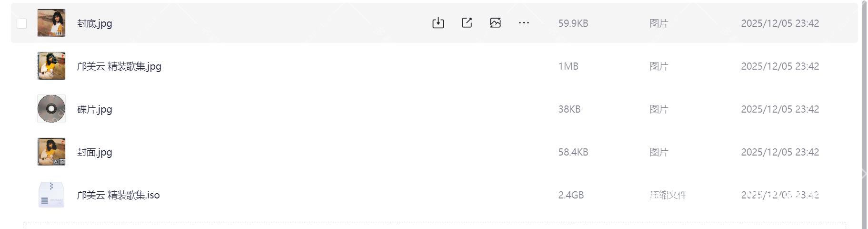The width and height of the screenshot is (868, 229).
Task: Click the disc thumbnail of 碟片.jpg
Action: pyautogui.click(x=51, y=109)
